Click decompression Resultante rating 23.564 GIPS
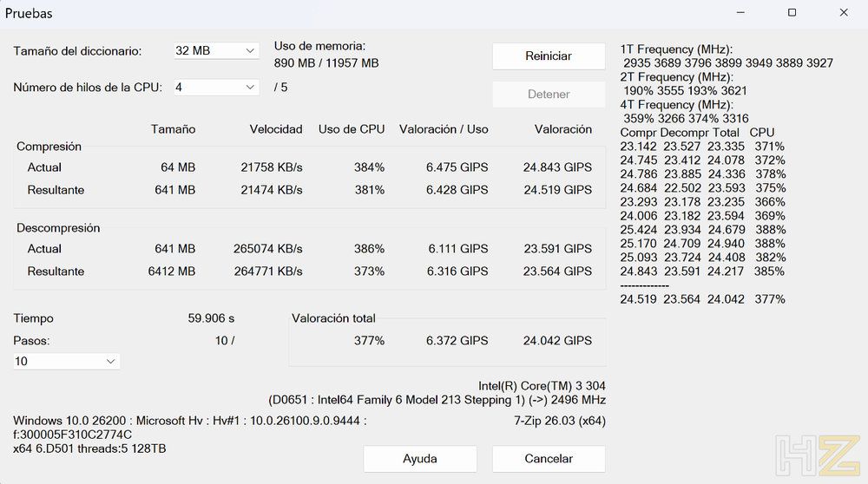The height and width of the screenshot is (484, 868). tap(557, 271)
